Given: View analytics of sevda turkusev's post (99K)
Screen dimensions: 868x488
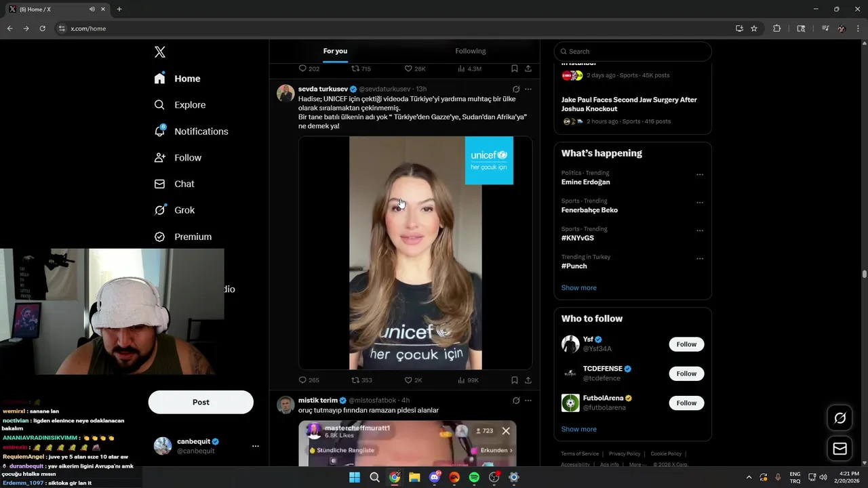Looking at the screenshot, I should pos(468,380).
